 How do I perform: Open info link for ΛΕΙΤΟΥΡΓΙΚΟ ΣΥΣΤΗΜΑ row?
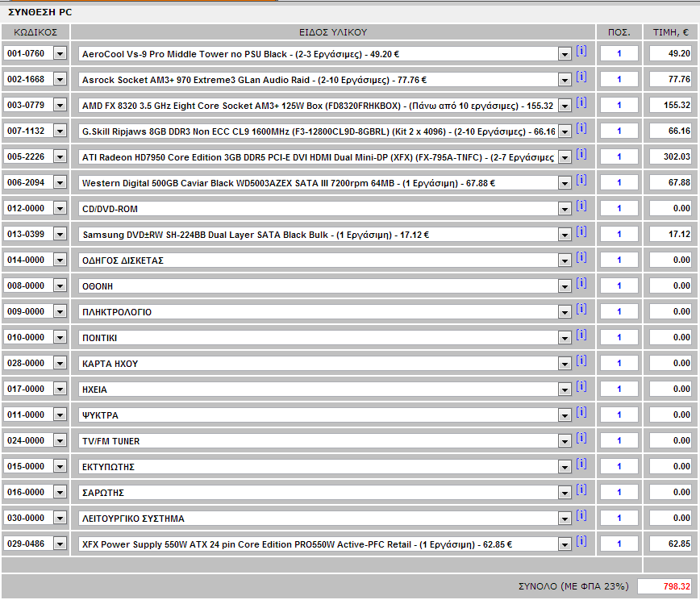[x=581, y=516]
